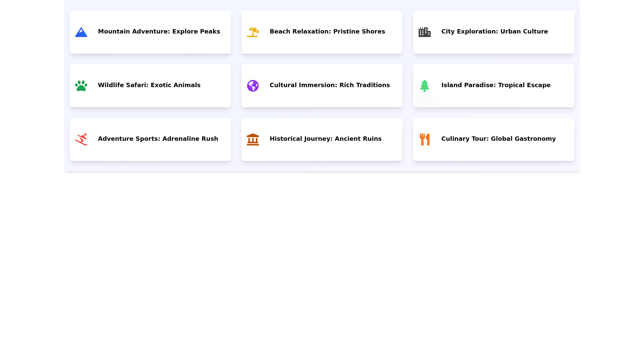Choose Cultural Immersion: Rich Traditions title
The image size is (644, 362).
330,85
